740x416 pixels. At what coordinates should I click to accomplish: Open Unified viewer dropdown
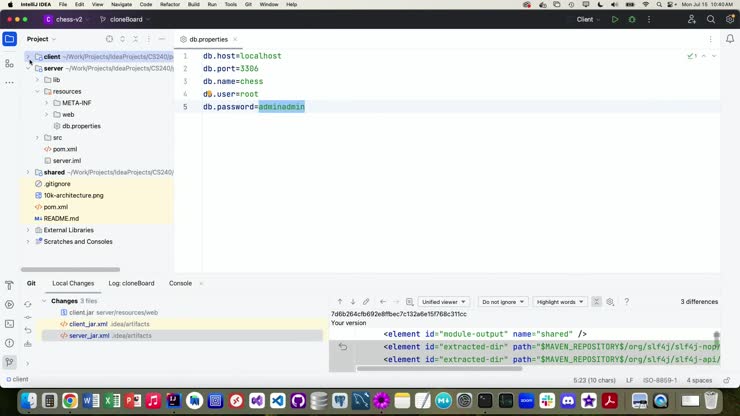click(443, 302)
